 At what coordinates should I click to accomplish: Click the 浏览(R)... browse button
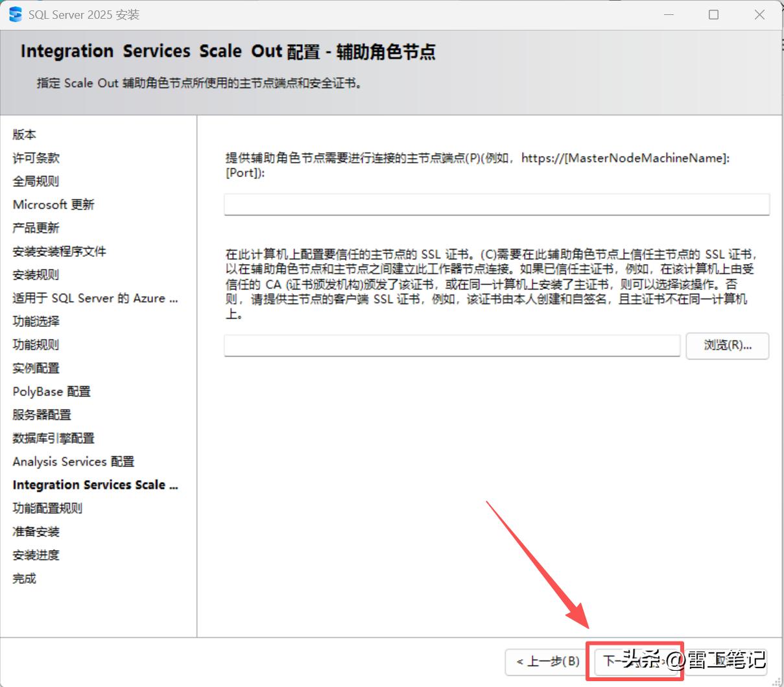coord(728,346)
